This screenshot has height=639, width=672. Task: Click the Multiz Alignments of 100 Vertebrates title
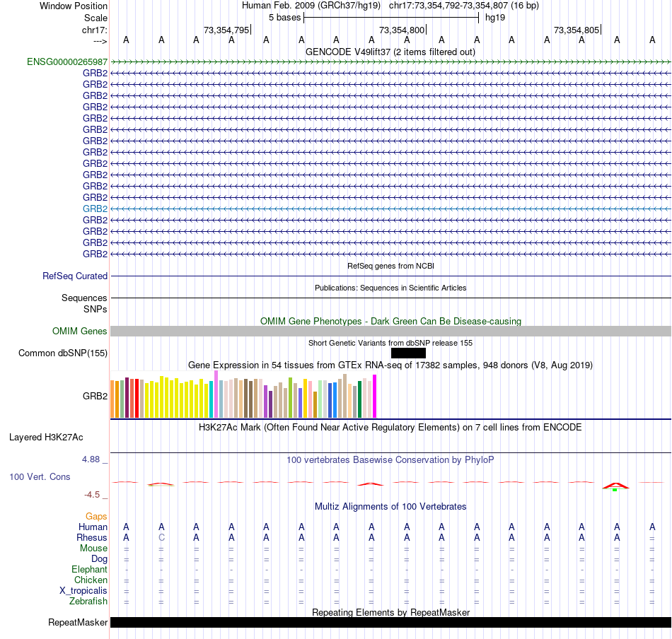pyautogui.click(x=390, y=506)
